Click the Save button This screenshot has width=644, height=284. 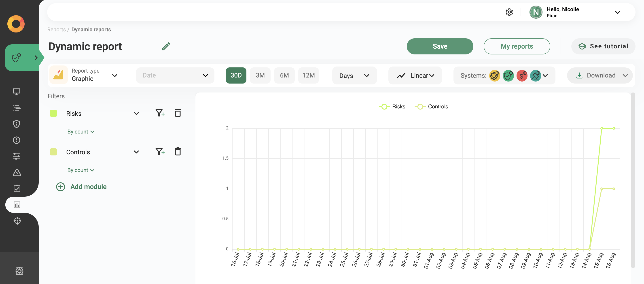(440, 46)
